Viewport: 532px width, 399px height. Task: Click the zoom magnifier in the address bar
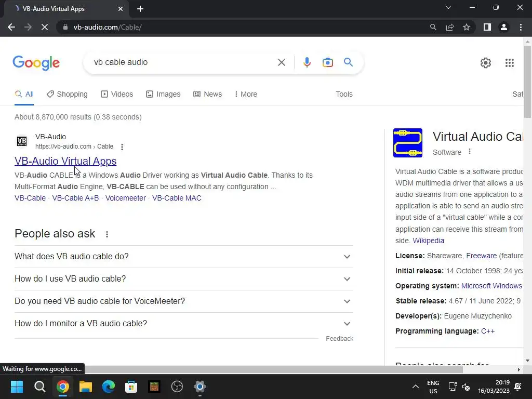click(433, 27)
